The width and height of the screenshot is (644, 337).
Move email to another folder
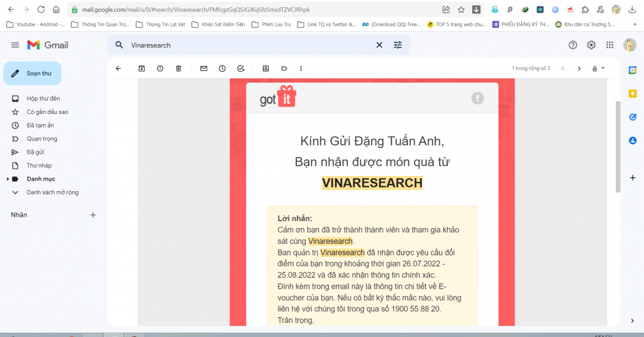(266, 69)
